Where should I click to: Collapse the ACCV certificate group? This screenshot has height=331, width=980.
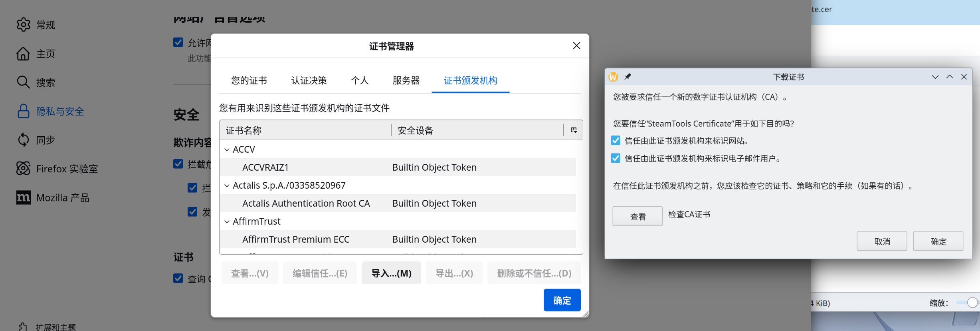tap(227, 150)
